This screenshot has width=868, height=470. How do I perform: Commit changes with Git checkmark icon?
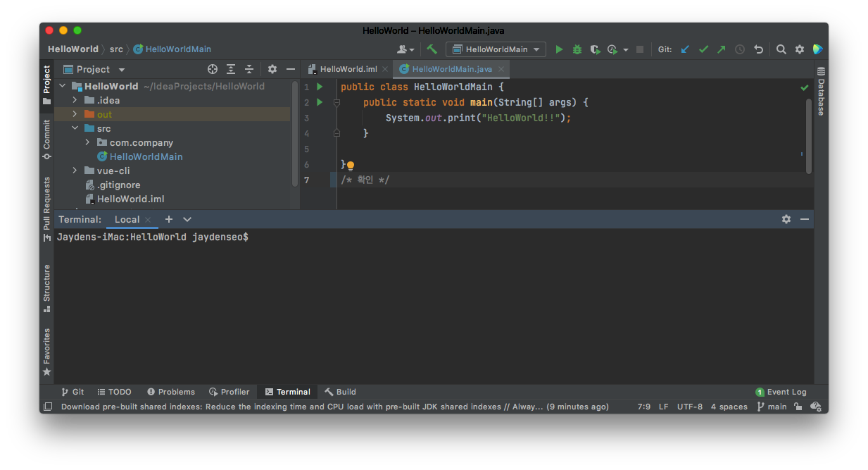(x=703, y=49)
